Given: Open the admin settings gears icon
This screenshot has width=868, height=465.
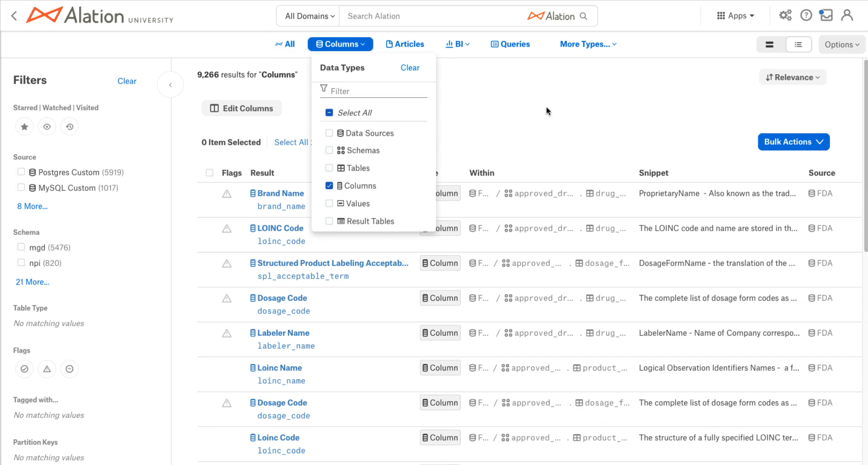Looking at the screenshot, I should tap(785, 16).
